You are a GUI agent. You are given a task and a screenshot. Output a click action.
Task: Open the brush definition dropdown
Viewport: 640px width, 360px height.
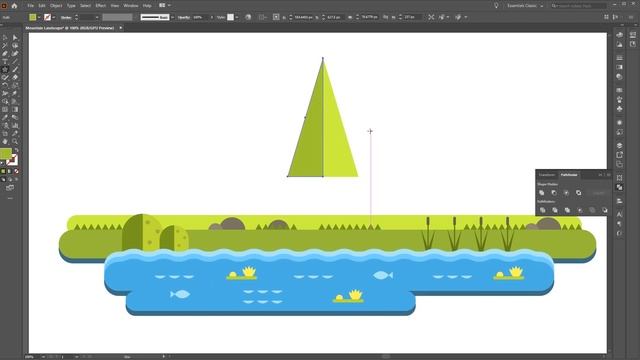click(x=172, y=17)
